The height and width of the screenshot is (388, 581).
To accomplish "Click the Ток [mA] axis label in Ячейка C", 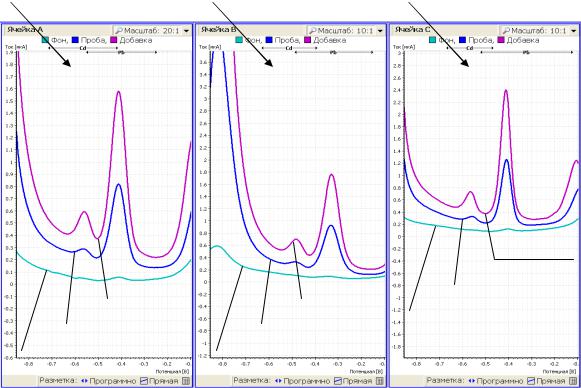I will [404, 47].
